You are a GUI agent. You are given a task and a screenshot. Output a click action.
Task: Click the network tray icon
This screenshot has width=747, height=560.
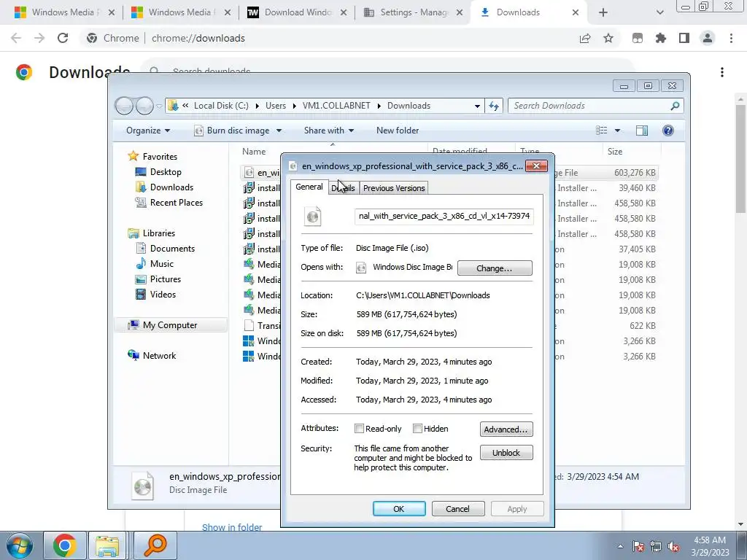tap(656, 546)
